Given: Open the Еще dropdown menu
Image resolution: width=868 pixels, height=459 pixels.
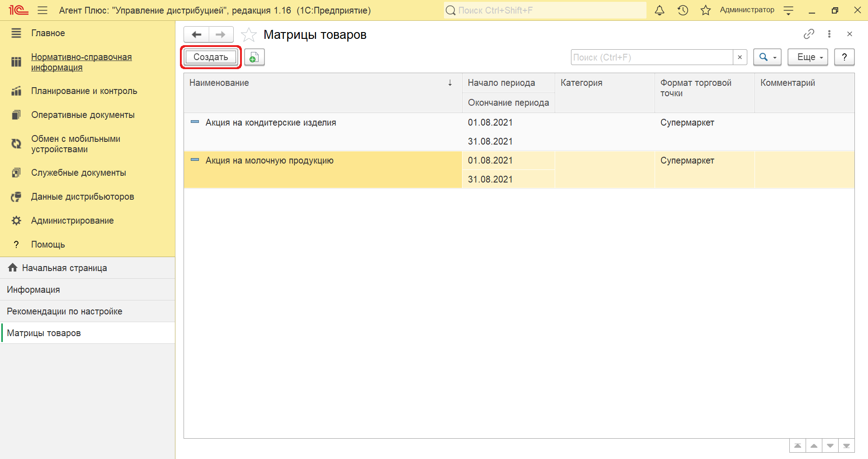Looking at the screenshot, I should [x=807, y=57].
